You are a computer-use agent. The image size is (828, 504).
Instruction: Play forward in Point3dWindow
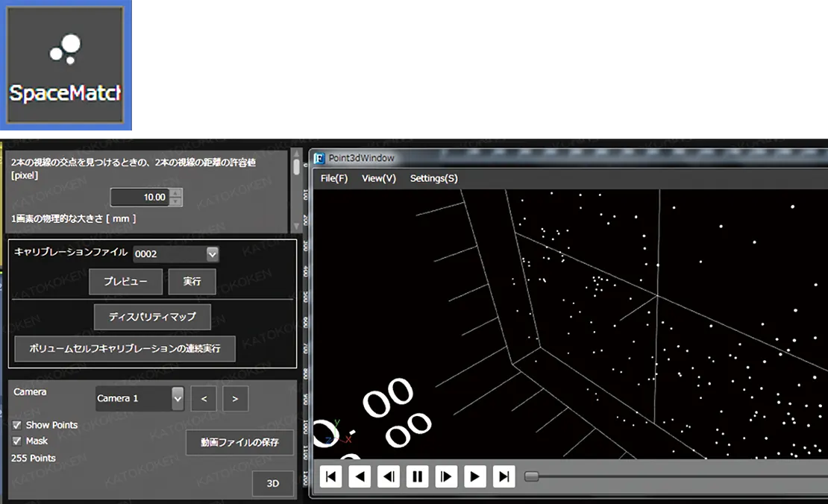point(474,476)
